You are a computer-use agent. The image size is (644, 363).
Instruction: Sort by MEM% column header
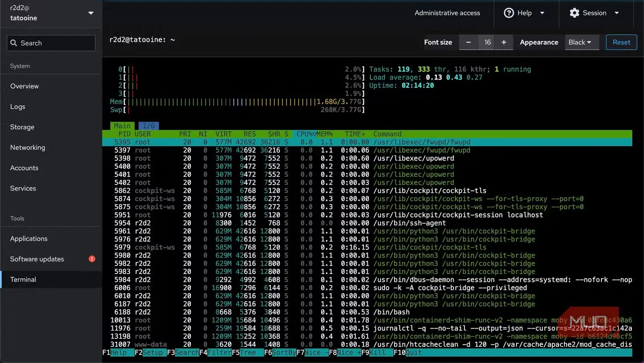(325, 134)
